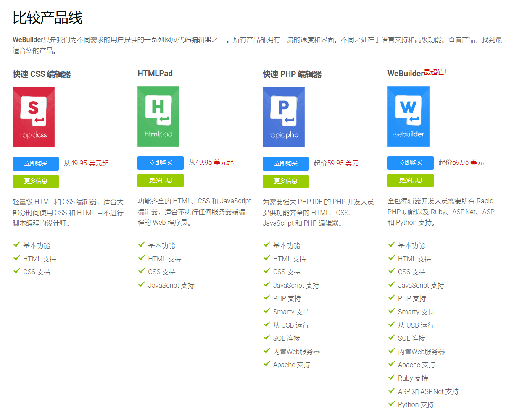Image resolution: width=514 pixels, height=420 pixels.
Task: Click the 快速 CSS 编辑器 heading
Action: pos(42,74)
